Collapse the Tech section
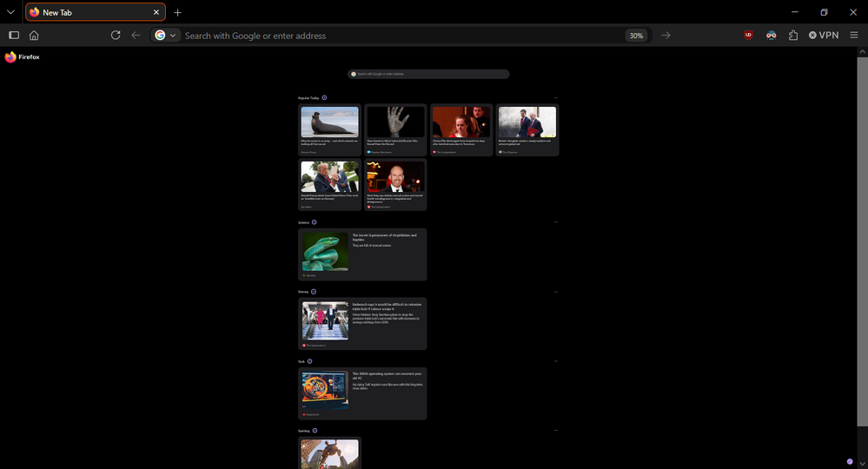The height and width of the screenshot is (469, 868). pos(556,361)
